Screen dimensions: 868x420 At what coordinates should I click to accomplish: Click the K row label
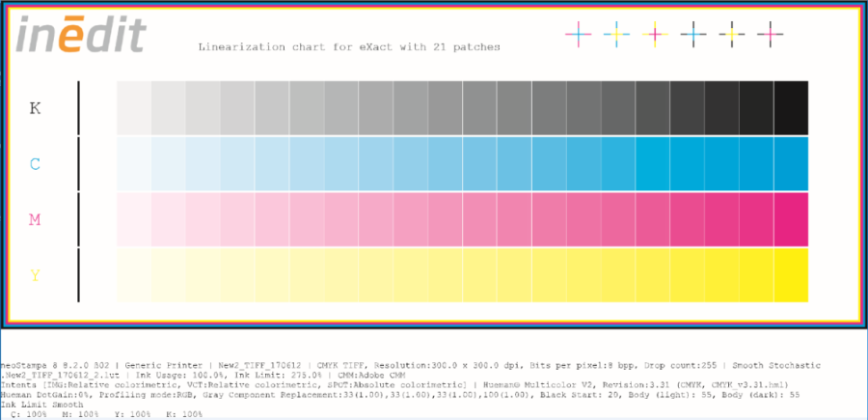(35, 108)
